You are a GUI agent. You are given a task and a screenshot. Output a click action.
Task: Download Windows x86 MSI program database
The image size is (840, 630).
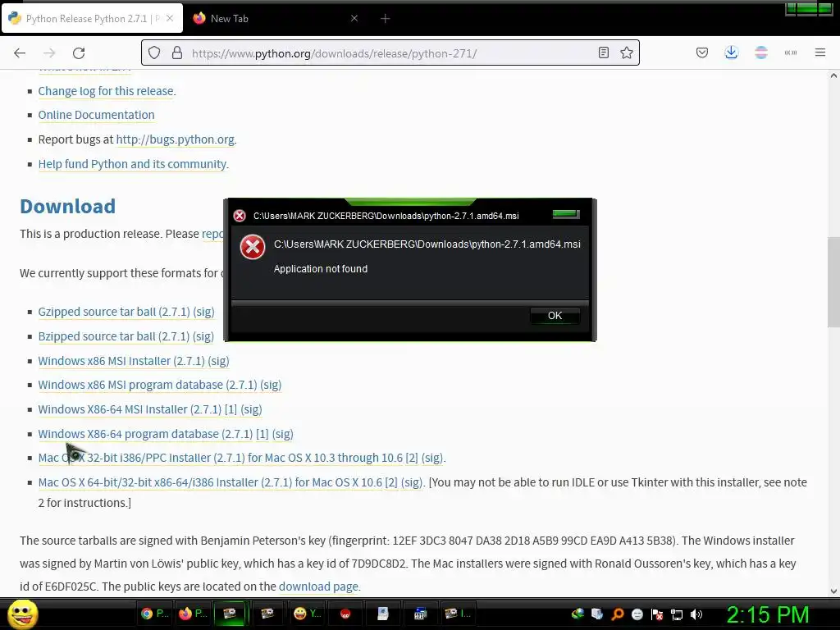click(148, 386)
